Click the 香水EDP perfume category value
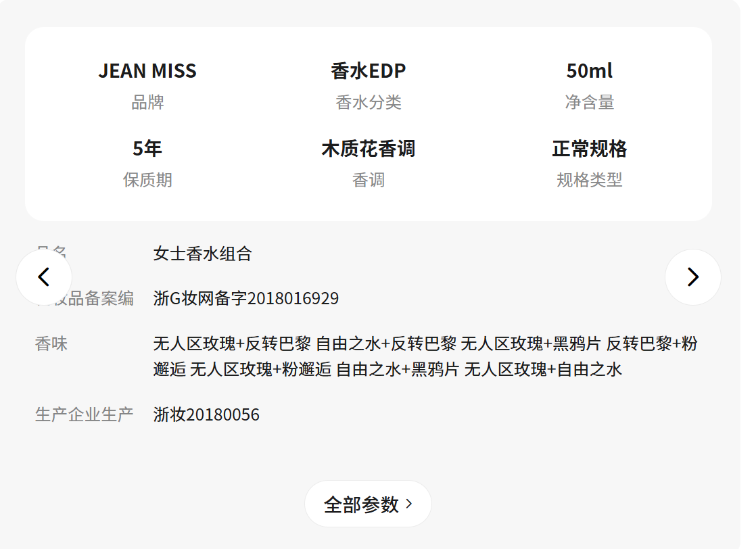Screen dimensions: 756x549 coord(369,71)
